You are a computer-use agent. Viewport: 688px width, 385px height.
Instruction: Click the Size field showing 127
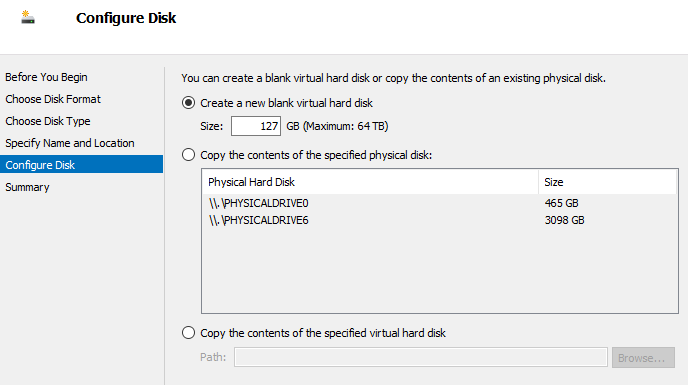(256, 126)
